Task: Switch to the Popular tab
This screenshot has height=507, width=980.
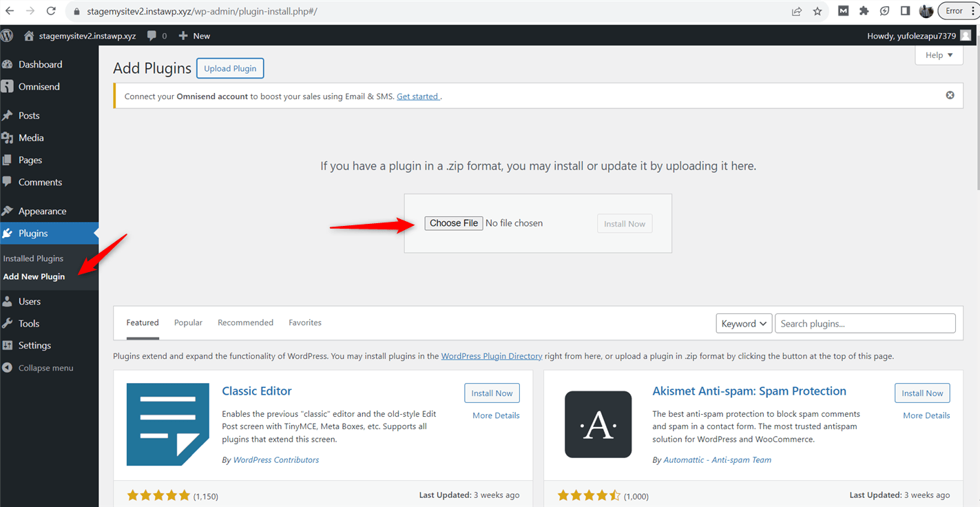Action: (x=188, y=322)
